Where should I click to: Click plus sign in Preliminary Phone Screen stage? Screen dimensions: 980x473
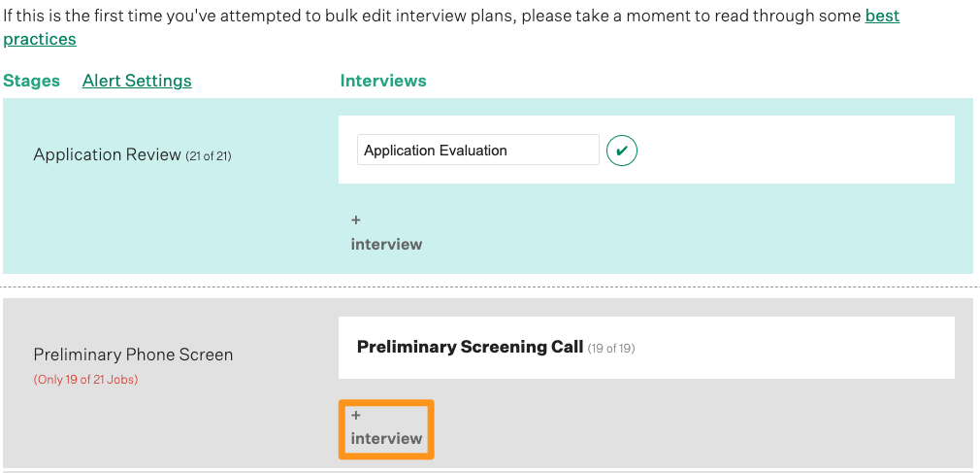pos(356,415)
